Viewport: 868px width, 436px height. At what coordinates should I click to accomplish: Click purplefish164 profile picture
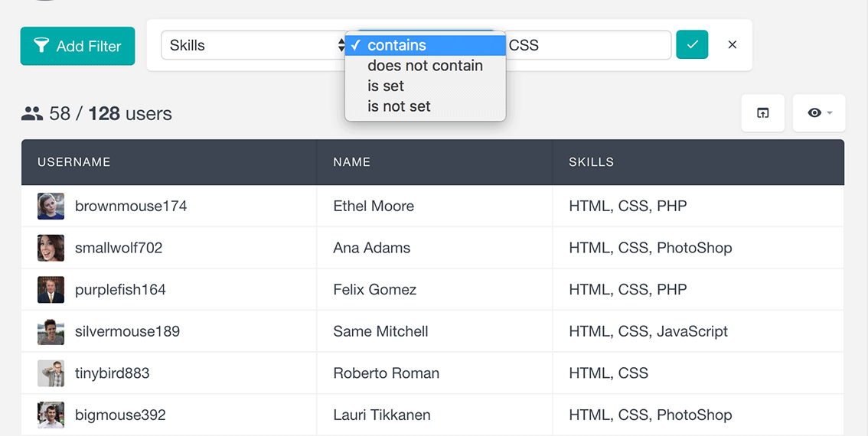51,290
